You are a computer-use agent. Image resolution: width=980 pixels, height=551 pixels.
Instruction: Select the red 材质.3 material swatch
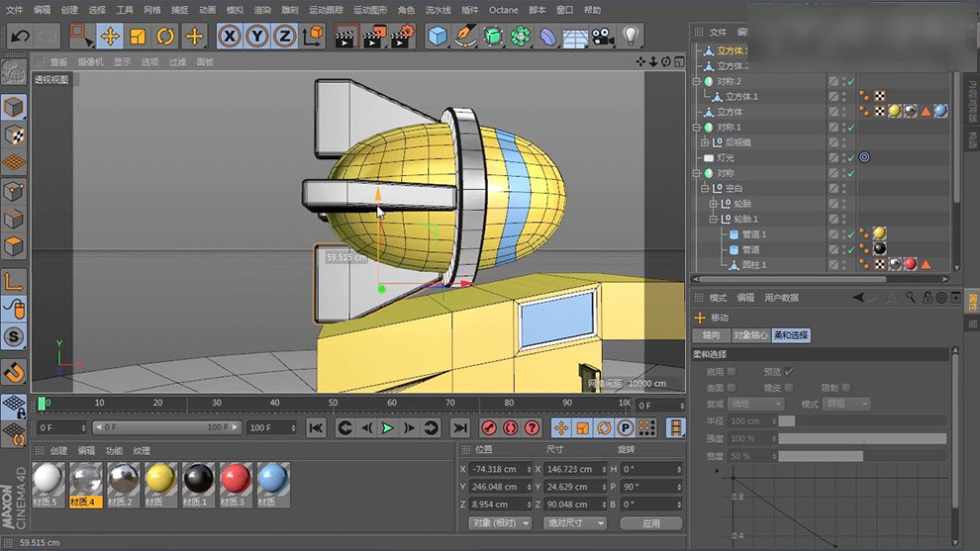pos(235,480)
